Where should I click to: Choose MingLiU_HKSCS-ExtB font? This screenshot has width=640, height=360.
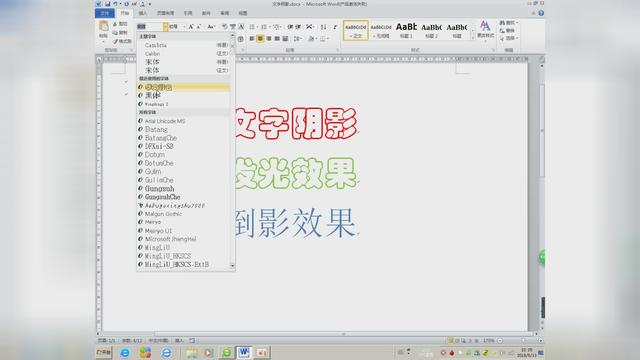(183, 264)
